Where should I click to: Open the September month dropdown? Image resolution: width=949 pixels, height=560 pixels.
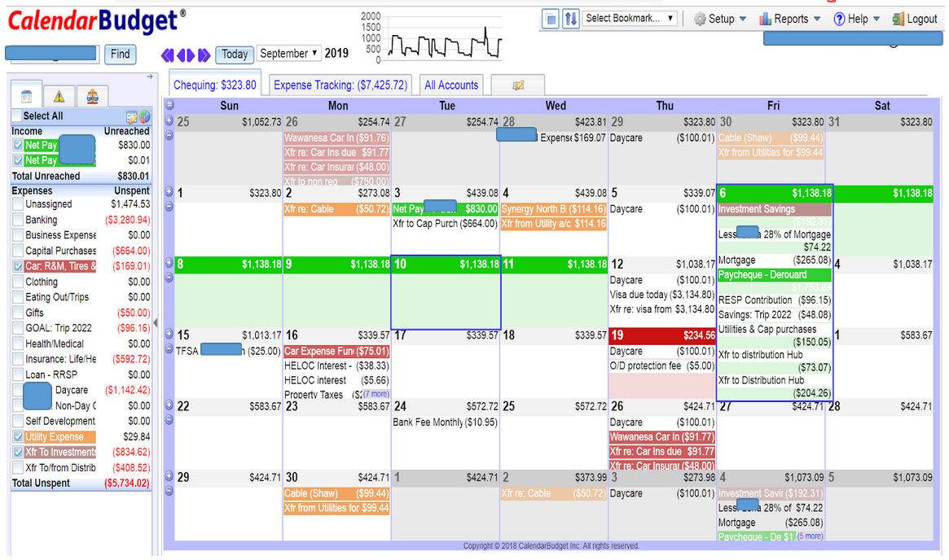point(288,54)
